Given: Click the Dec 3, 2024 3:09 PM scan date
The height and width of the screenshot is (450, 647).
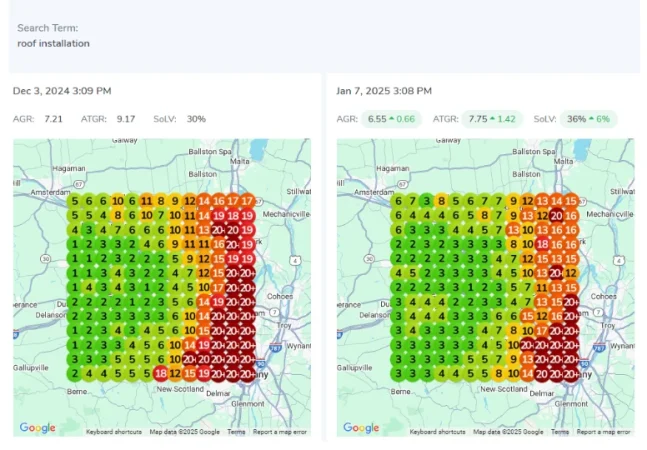Looking at the screenshot, I should click(62, 91).
